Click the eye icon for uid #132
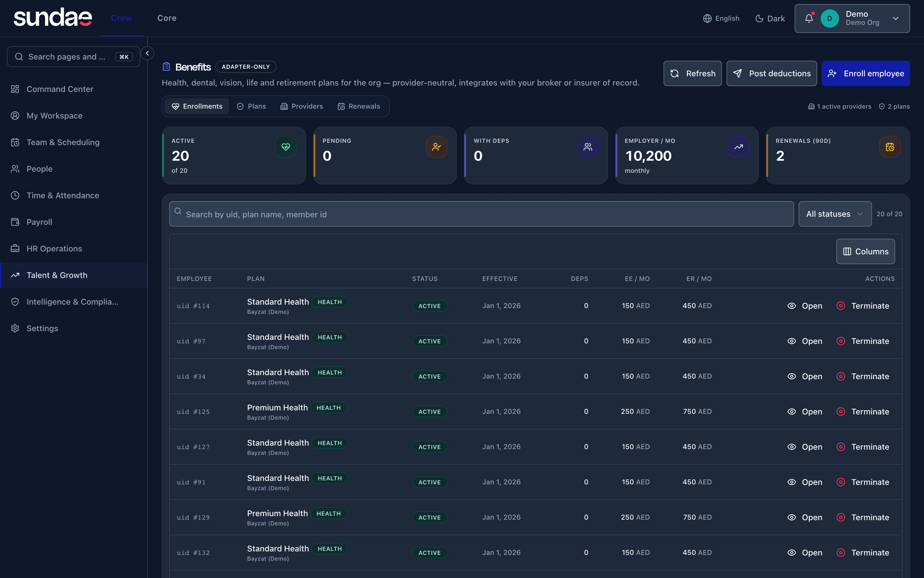The width and height of the screenshot is (924, 578). tap(791, 552)
